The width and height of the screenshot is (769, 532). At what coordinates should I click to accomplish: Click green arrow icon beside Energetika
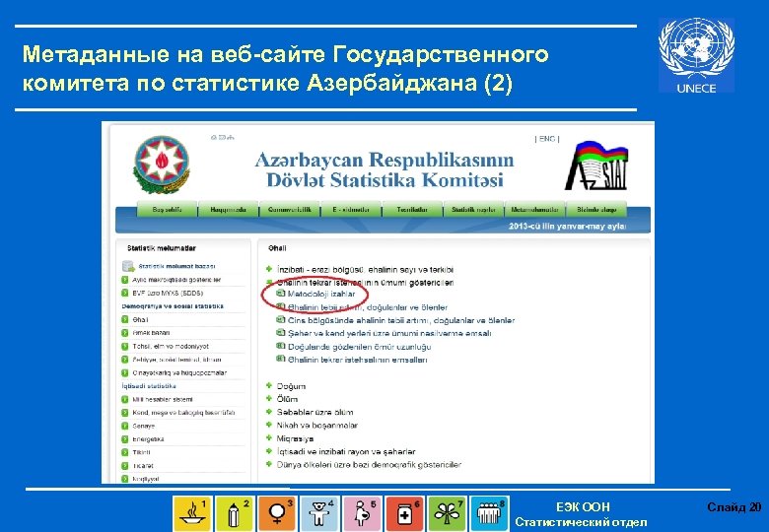point(124,439)
